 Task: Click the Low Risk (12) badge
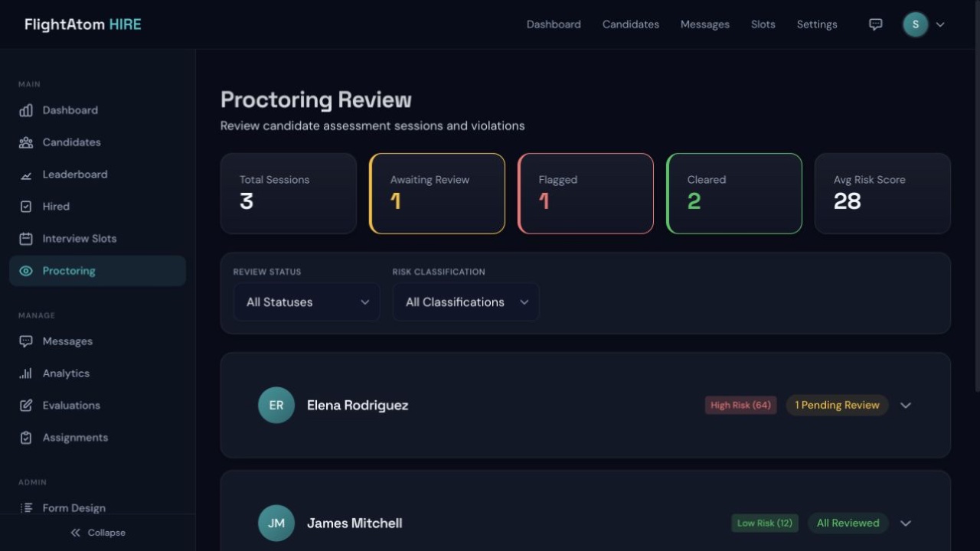click(765, 523)
